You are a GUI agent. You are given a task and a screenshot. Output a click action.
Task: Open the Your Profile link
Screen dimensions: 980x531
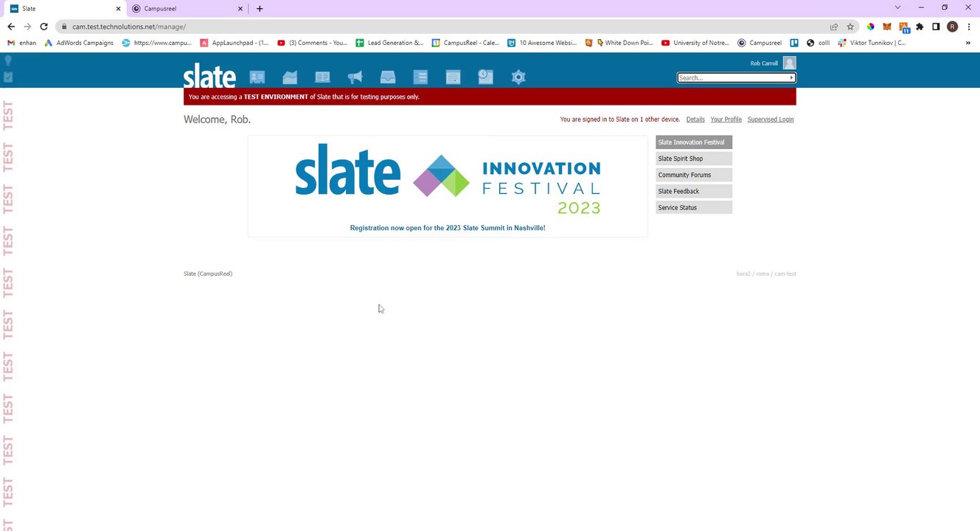click(x=726, y=119)
